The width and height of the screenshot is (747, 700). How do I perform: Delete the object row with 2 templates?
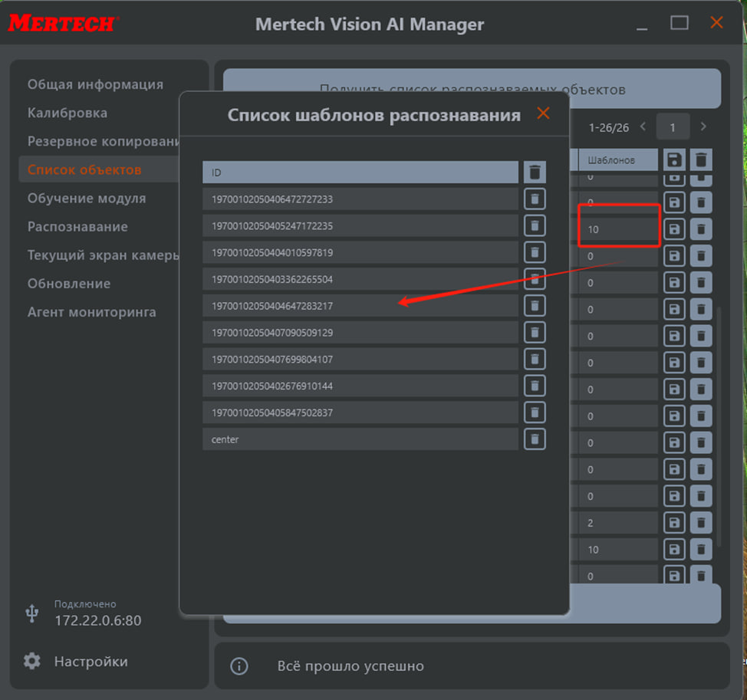(700, 523)
